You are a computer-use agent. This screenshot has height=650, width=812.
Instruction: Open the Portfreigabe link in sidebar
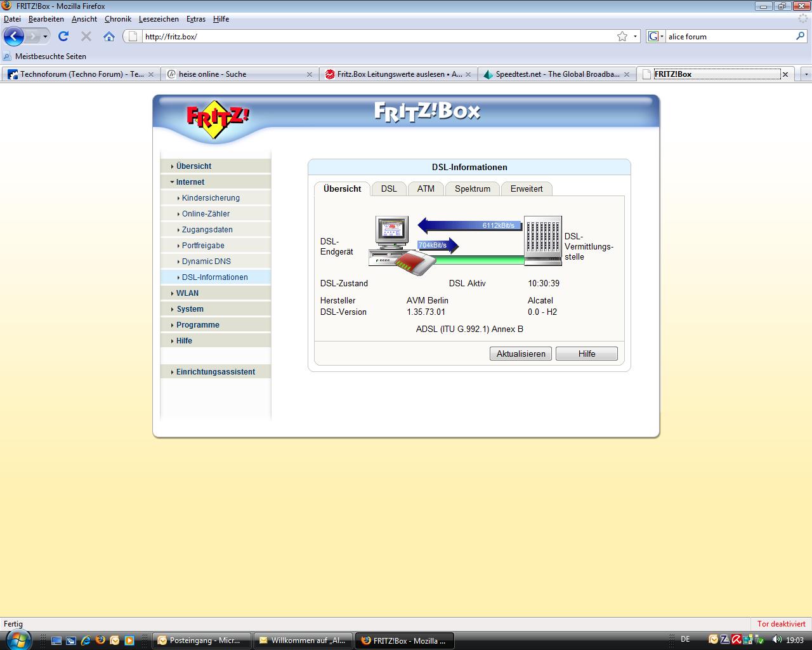[203, 246]
